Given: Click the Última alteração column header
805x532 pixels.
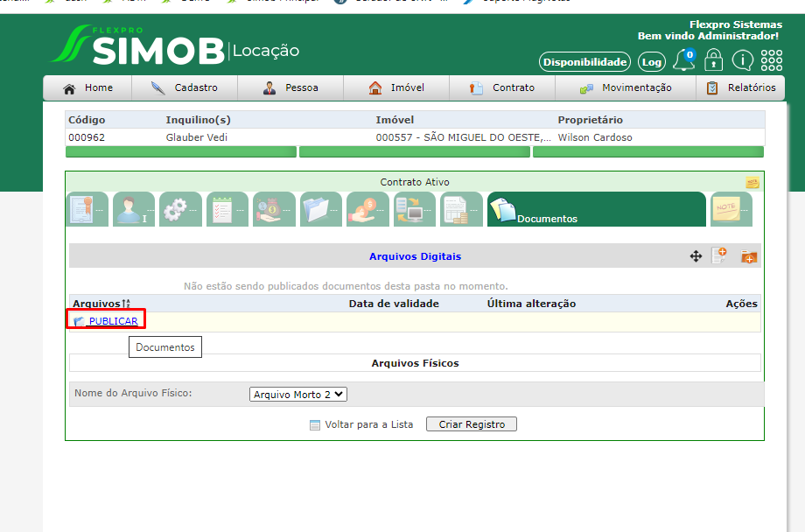Looking at the screenshot, I should [x=531, y=304].
